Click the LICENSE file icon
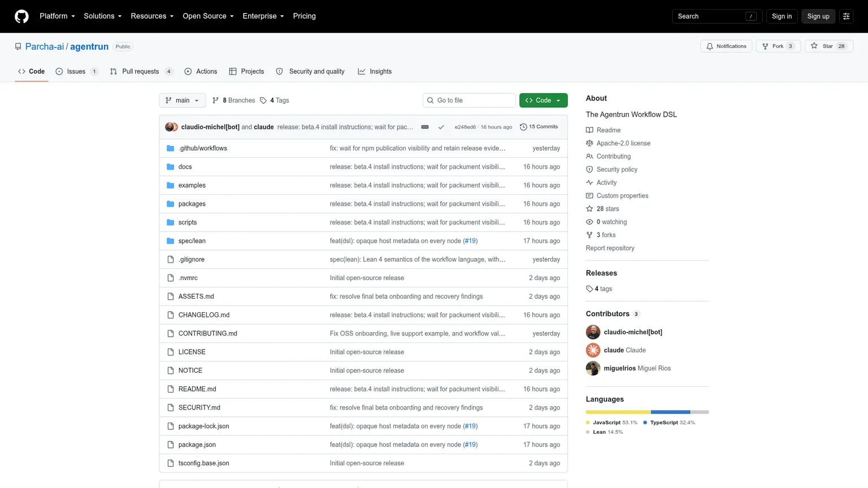 (x=170, y=352)
